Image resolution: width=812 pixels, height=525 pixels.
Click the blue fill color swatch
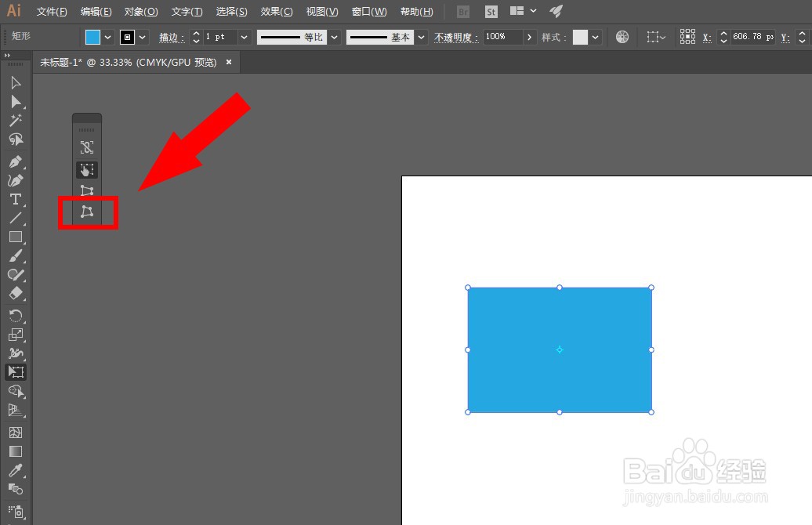92,38
